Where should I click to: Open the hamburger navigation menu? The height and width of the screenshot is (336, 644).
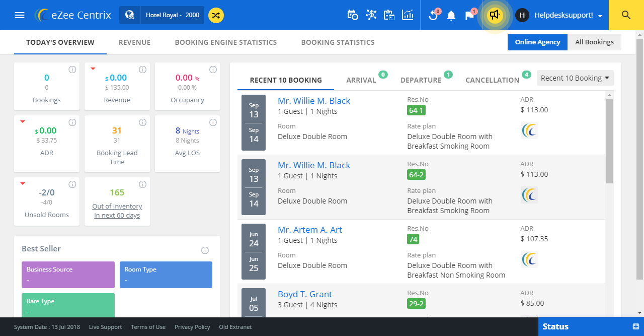20,15
